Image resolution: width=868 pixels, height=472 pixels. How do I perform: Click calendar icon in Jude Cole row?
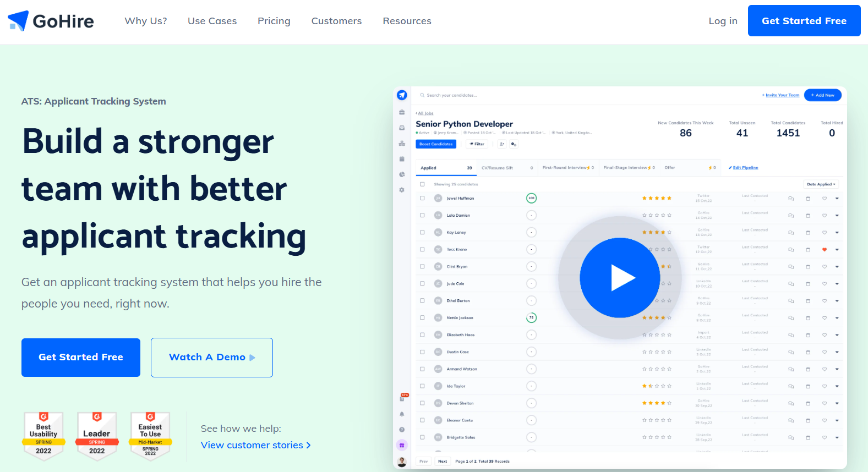tap(808, 284)
